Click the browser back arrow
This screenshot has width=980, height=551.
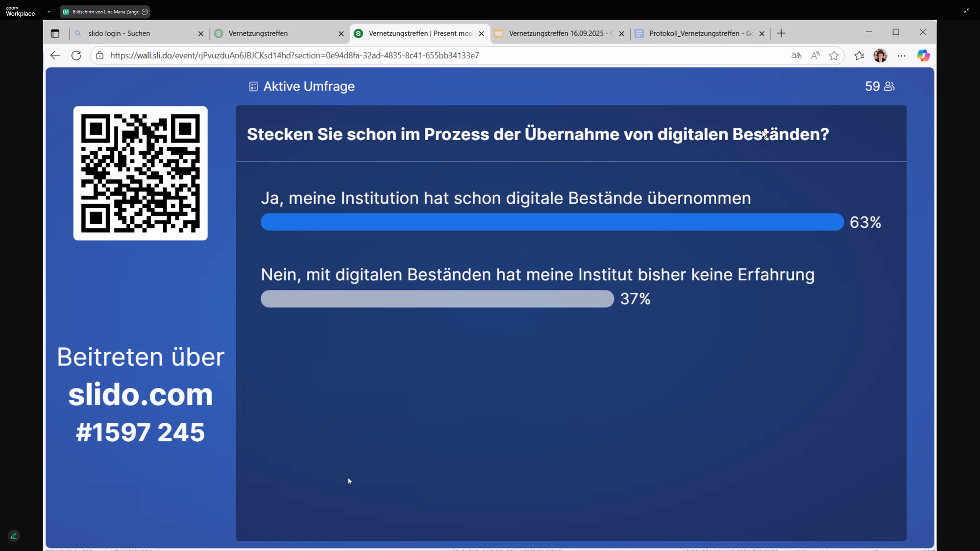click(55, 55)
